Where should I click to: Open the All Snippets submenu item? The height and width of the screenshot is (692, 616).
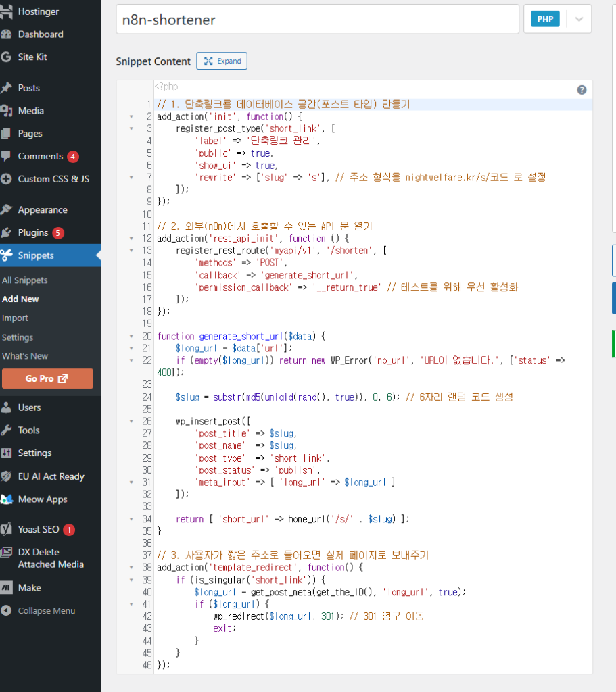click(x=25, y=280)
